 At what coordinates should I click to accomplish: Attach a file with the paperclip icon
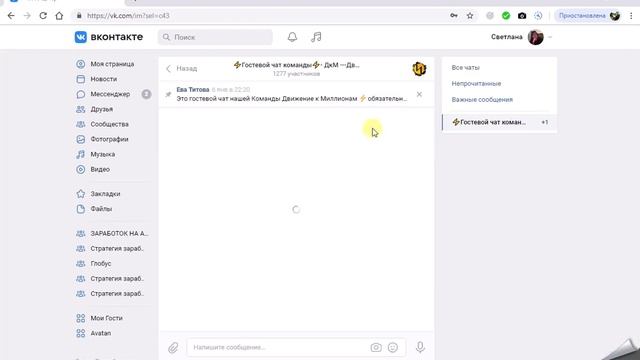click(x=173, y=347)
